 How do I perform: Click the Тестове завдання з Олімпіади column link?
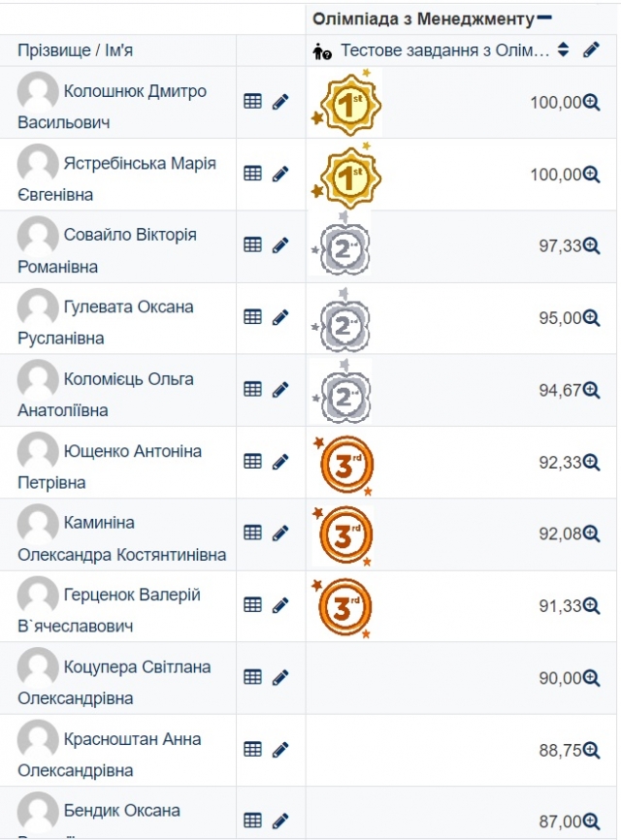444,50
